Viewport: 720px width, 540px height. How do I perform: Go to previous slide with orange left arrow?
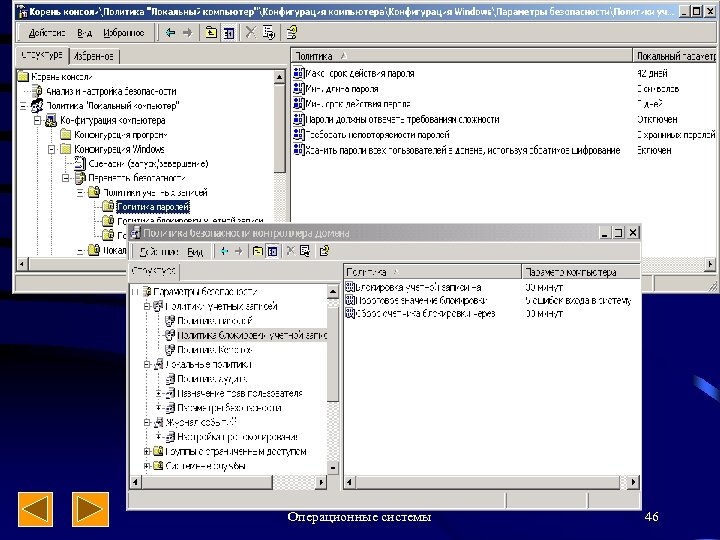point(35,509)
